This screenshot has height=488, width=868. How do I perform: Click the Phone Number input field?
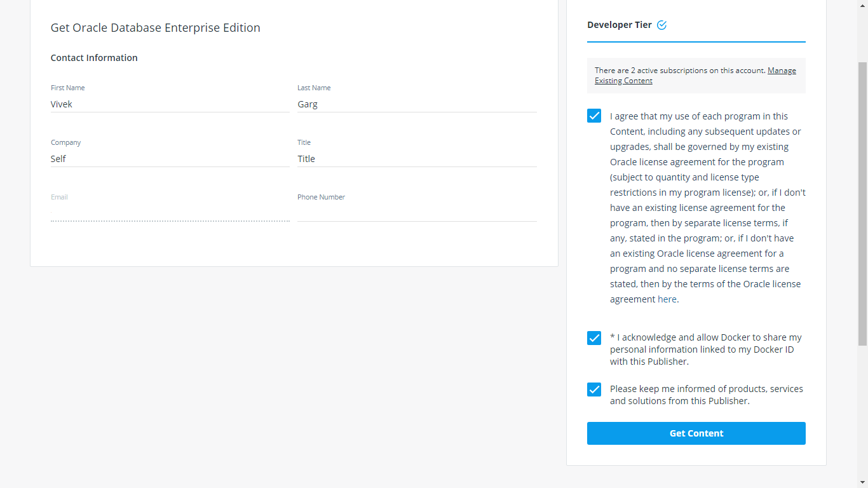coord(417,213)
